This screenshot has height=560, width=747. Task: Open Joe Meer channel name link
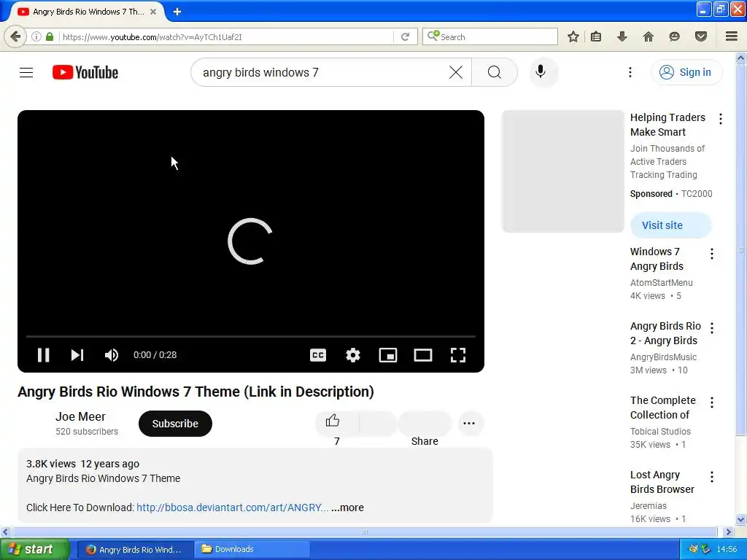(80, 416)
